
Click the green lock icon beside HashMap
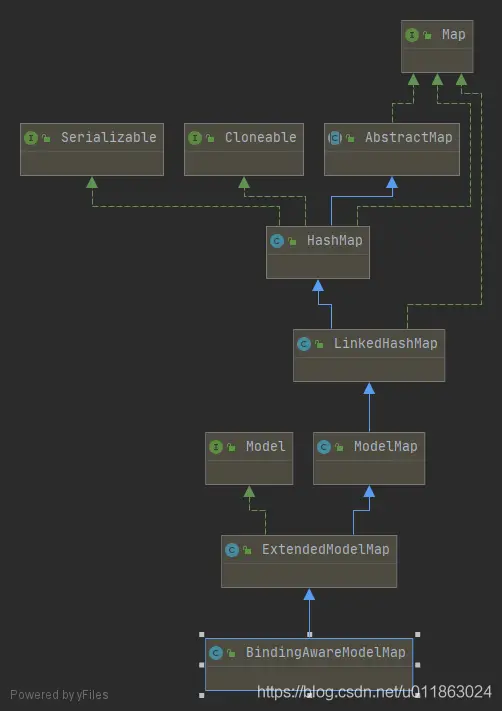point(292,241)
